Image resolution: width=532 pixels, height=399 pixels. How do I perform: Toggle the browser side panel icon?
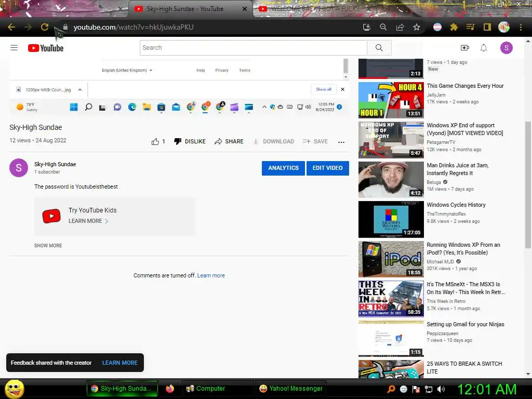click(487, 27)
